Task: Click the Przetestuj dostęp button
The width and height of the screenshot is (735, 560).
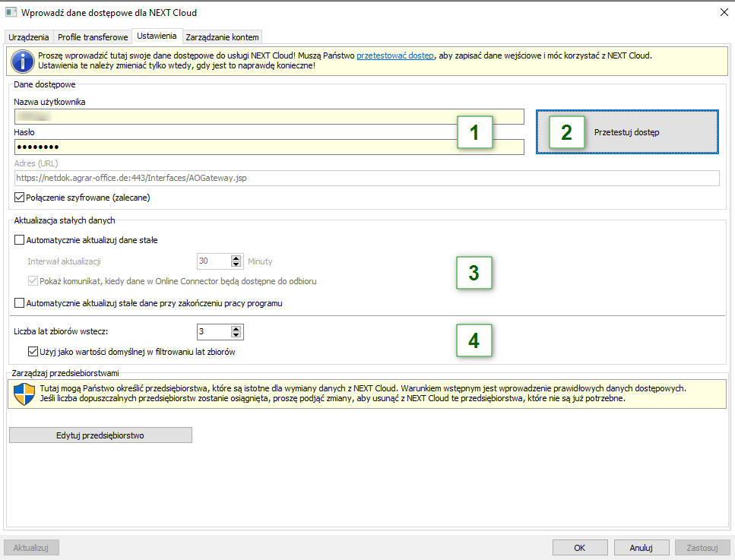Action: tap(627, 132)
